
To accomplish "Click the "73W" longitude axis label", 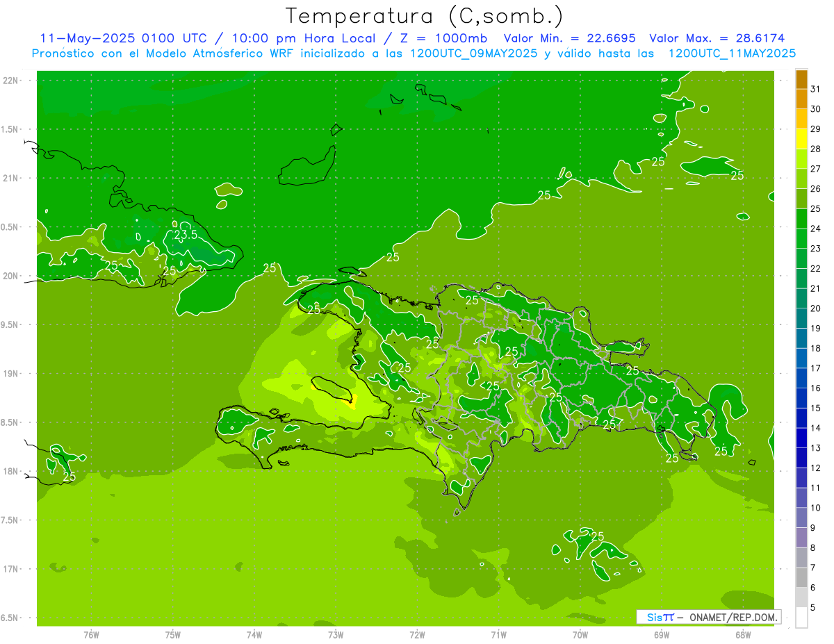I will (336, 635).
